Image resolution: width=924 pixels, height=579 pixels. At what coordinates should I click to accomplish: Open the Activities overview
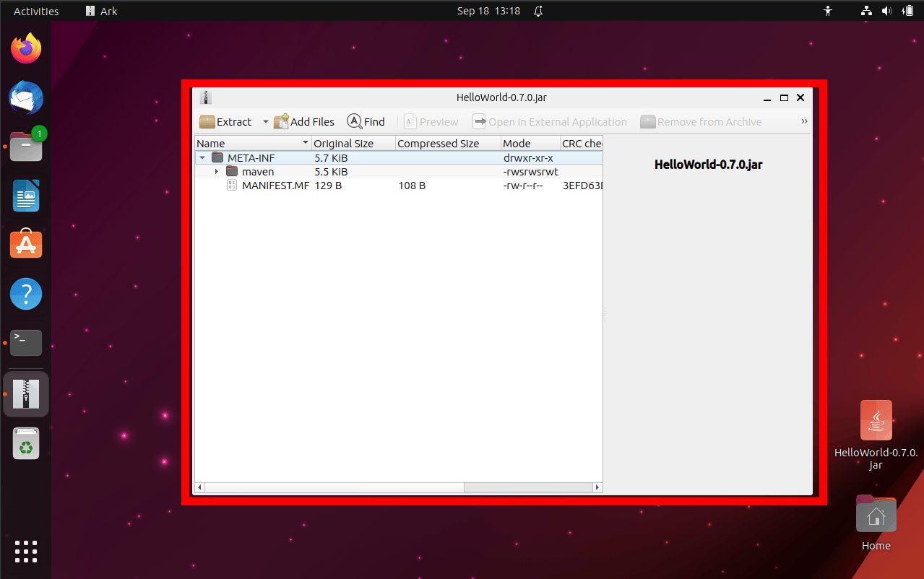point(36,11)
